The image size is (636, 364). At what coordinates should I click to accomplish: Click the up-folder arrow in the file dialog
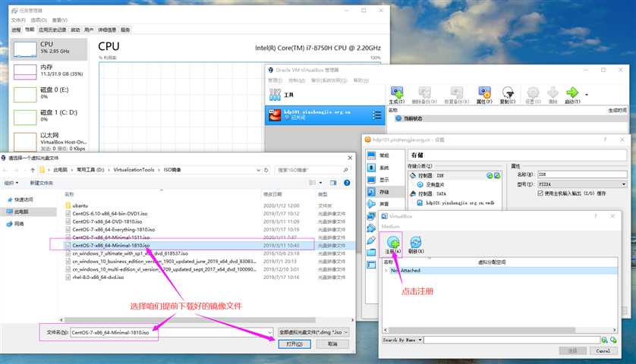33,170
